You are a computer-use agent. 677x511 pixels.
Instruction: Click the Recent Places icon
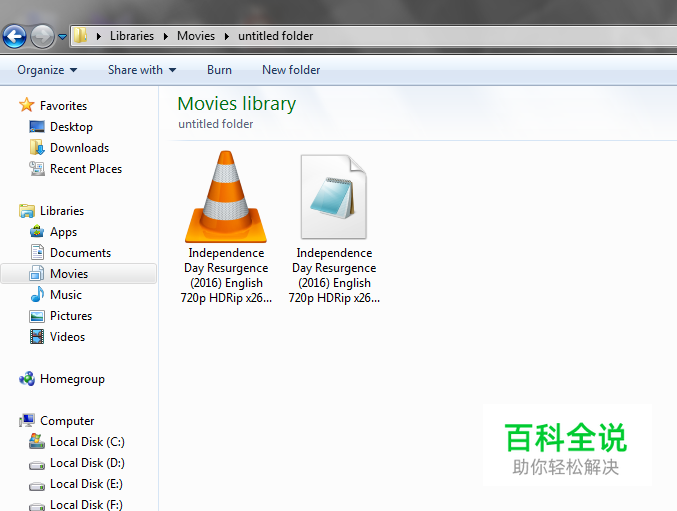[x=37, y=168]
